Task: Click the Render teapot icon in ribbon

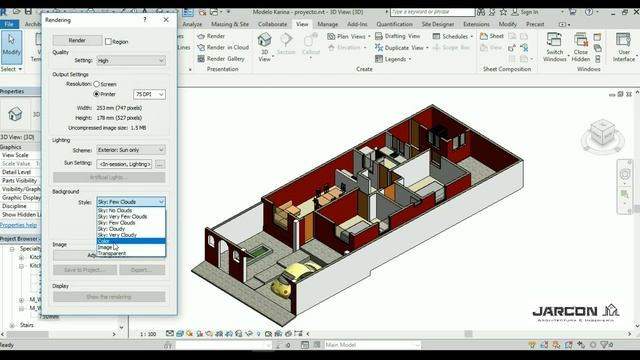Action: pos(201,36)
